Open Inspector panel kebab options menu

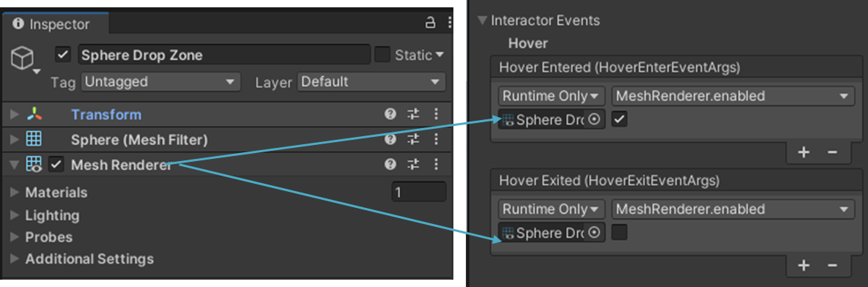click(x=449, y=23)
